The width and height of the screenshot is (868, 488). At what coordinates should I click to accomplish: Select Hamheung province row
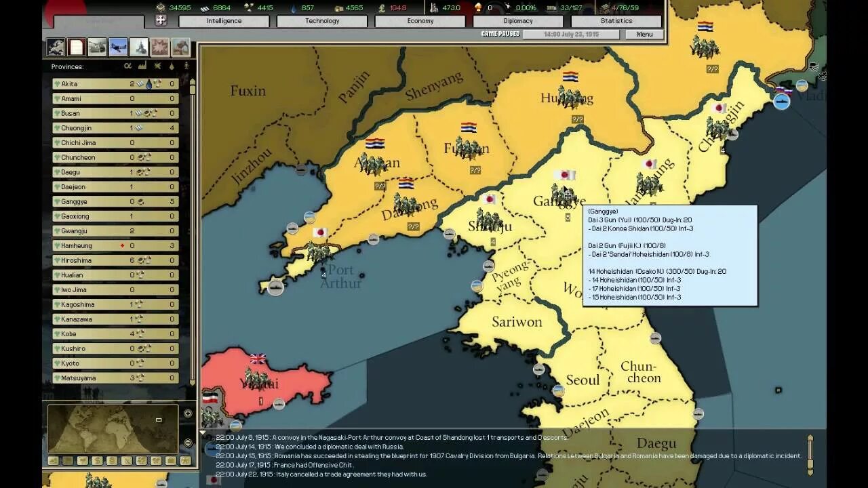(116, 245)
